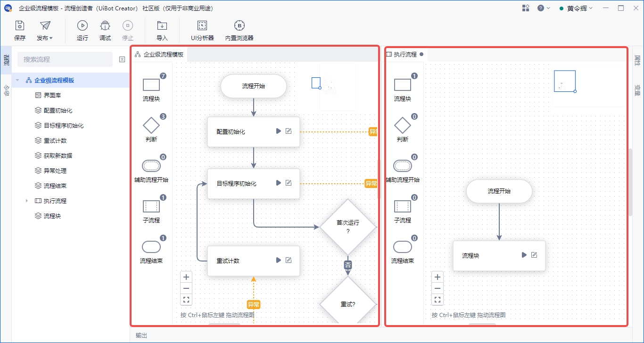644x343 pixels.
Task: Click the layout grid icon in title bar
Action: (526, 8)
